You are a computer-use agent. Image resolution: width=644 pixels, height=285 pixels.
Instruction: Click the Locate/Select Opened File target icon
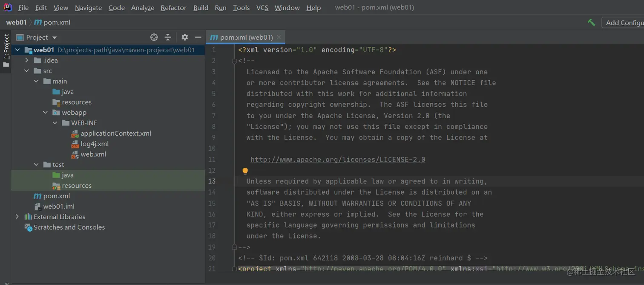click(154, 37)
